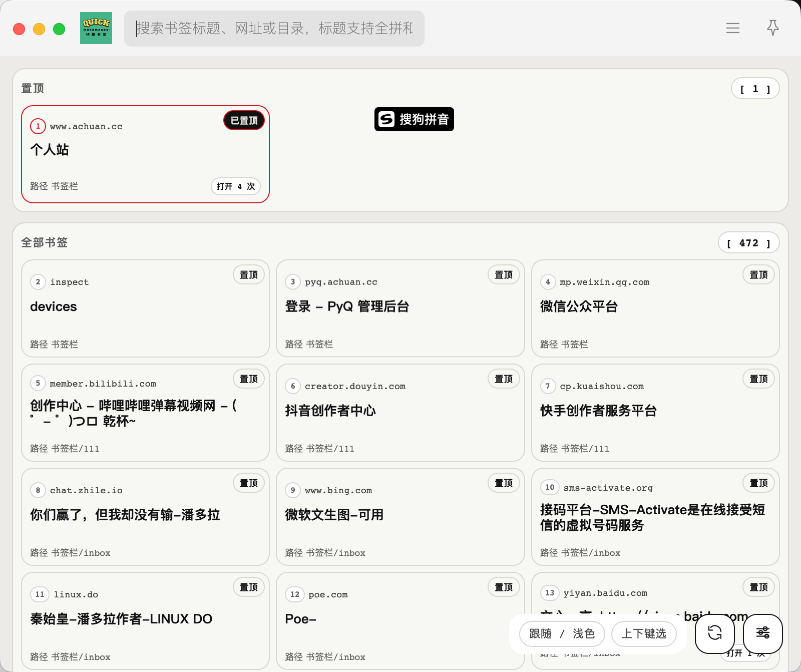Screen dimensions: 801x672
Task: Click the number 1 badge on achuan.cc
Action: (38, 126)
